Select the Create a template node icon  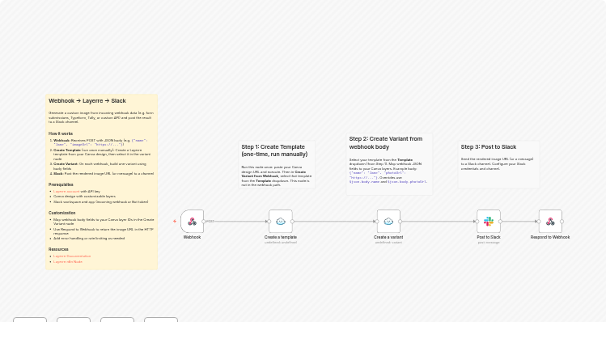tap(281, 222)
